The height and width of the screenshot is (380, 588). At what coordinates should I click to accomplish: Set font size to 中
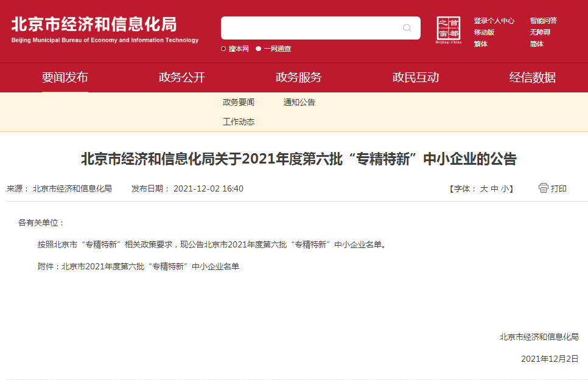coord(494,189)
